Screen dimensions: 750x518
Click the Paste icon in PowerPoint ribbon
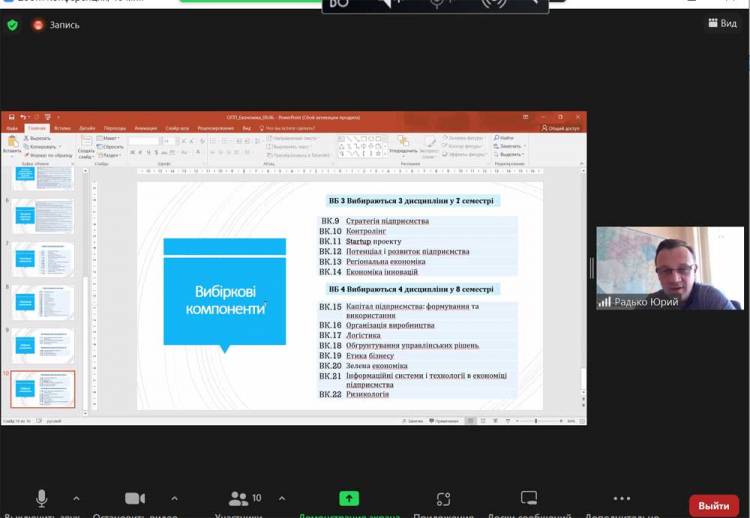[x=12, y=144]
